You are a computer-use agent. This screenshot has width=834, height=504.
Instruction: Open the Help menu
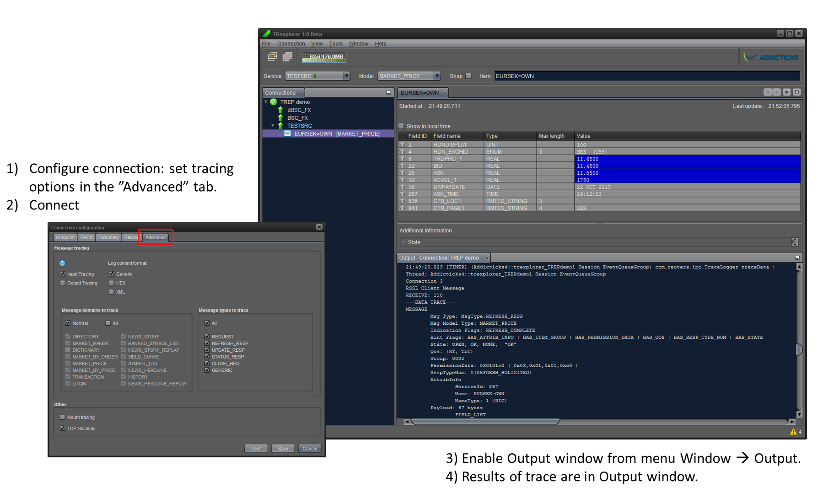click(x=381, y=44)
